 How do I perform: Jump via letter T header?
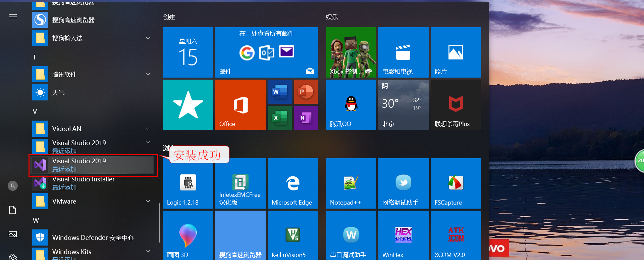[34, 57]
